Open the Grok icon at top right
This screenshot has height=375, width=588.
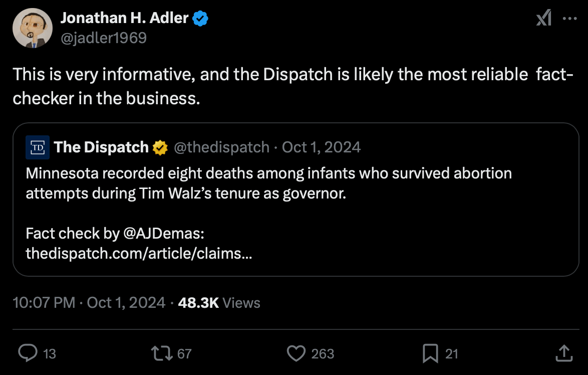click(543, 19)
